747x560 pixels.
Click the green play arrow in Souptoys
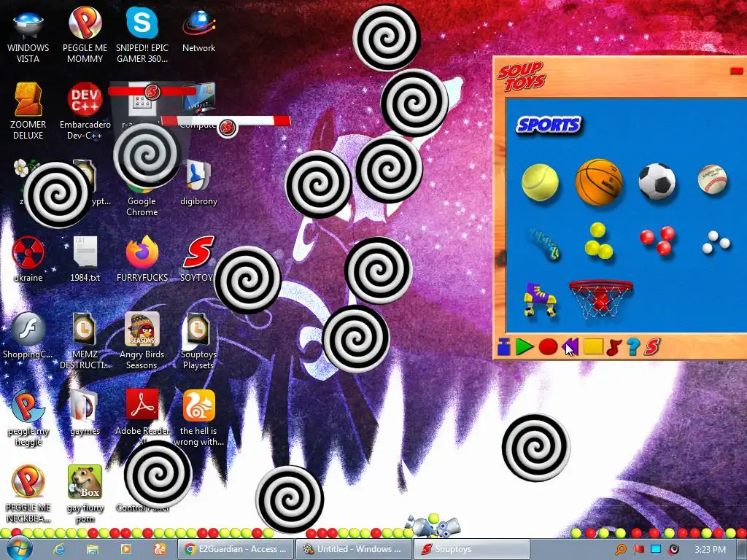click(524, 346)
